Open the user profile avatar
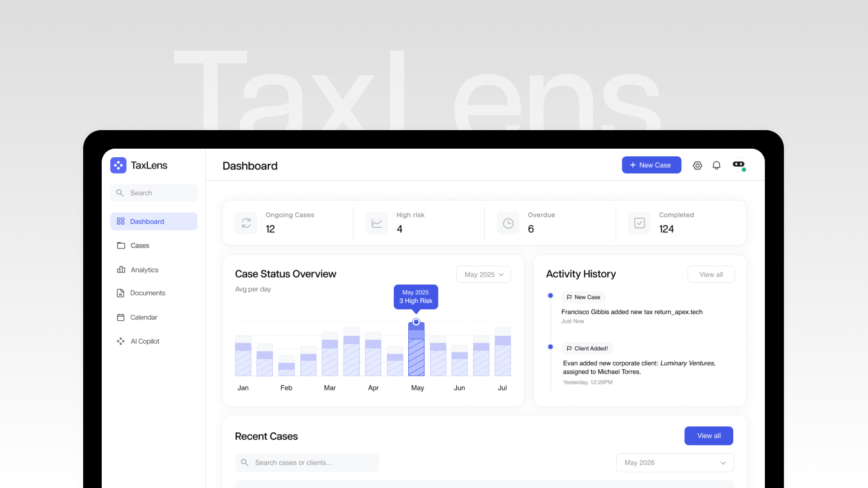868x488 pixels. coord(739,165)
